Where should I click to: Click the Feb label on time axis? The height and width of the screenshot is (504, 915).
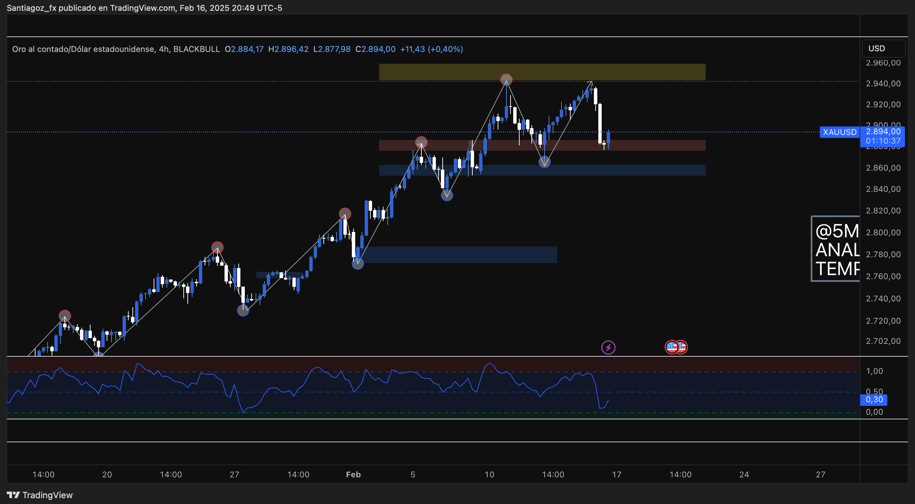353,474
